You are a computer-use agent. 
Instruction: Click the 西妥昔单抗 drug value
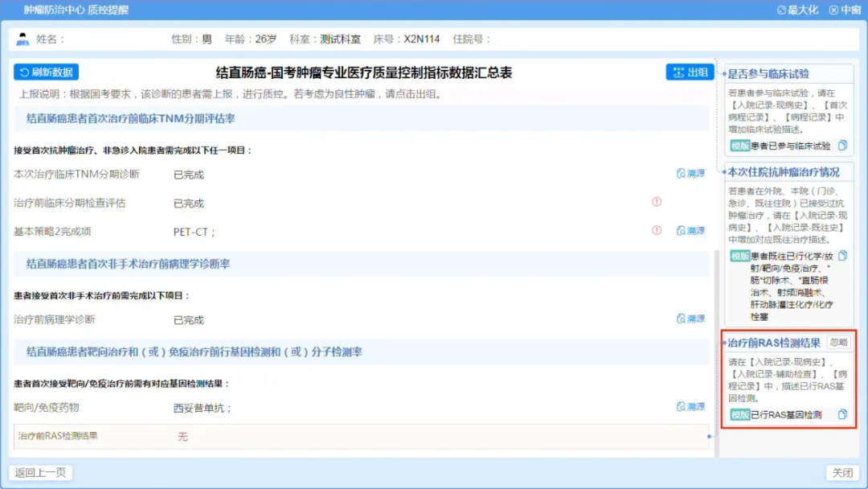click(x=202, y=408)
